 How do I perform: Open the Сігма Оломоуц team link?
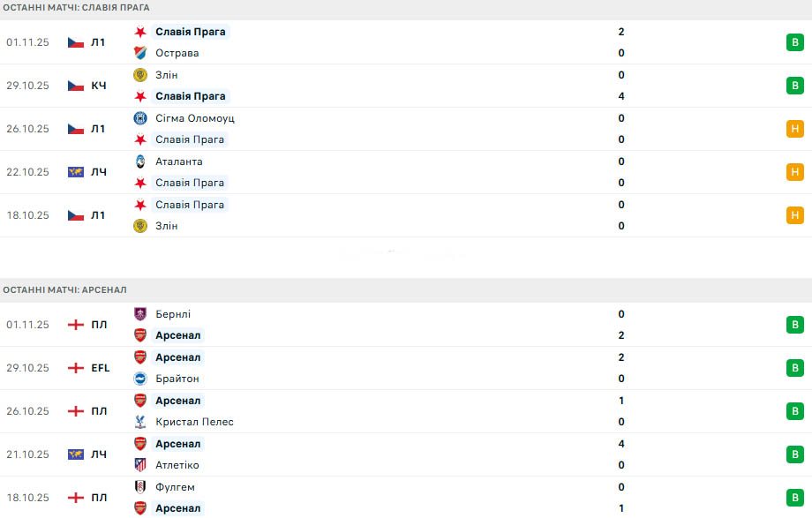coord(194,118)
